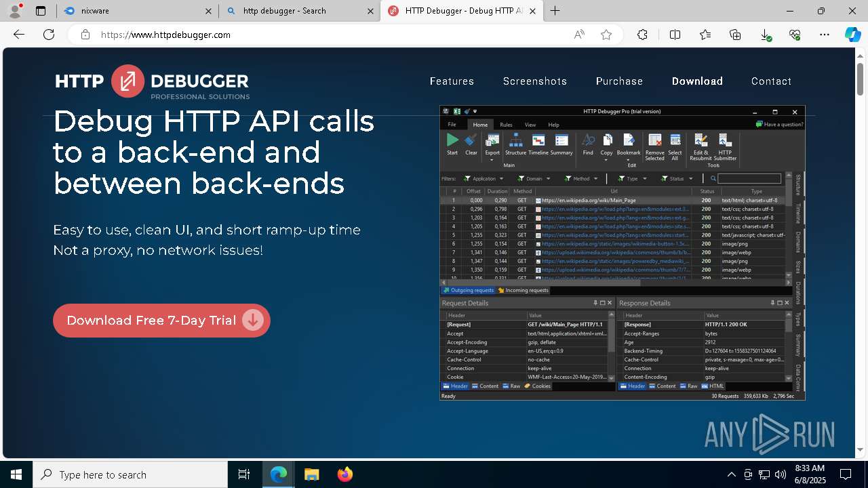Open the Download page

tap(697, 81)
